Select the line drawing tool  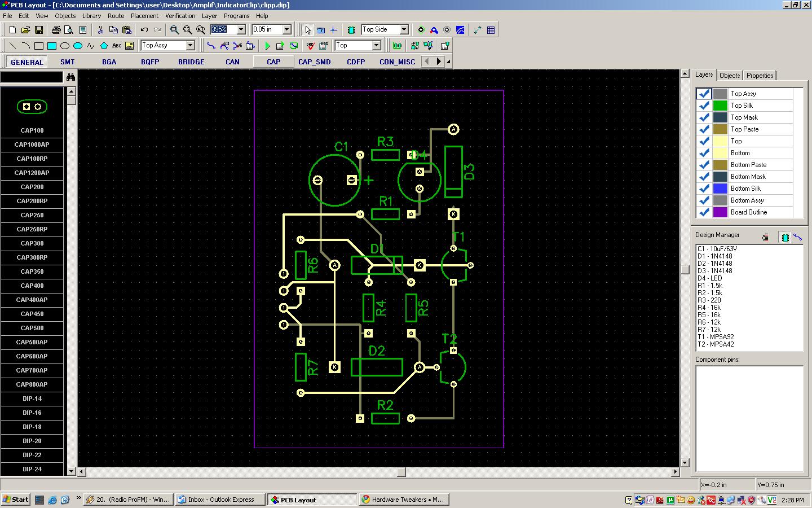coord(12,46)
